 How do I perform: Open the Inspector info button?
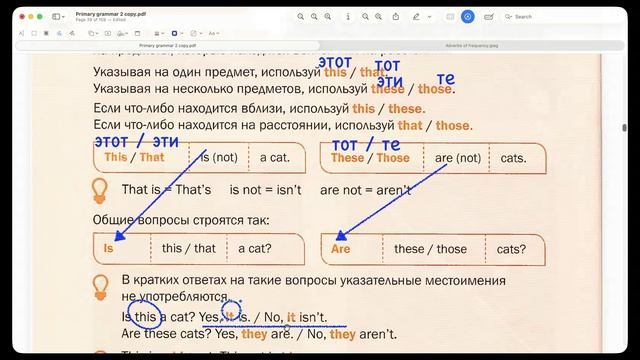tap(348, 17)
